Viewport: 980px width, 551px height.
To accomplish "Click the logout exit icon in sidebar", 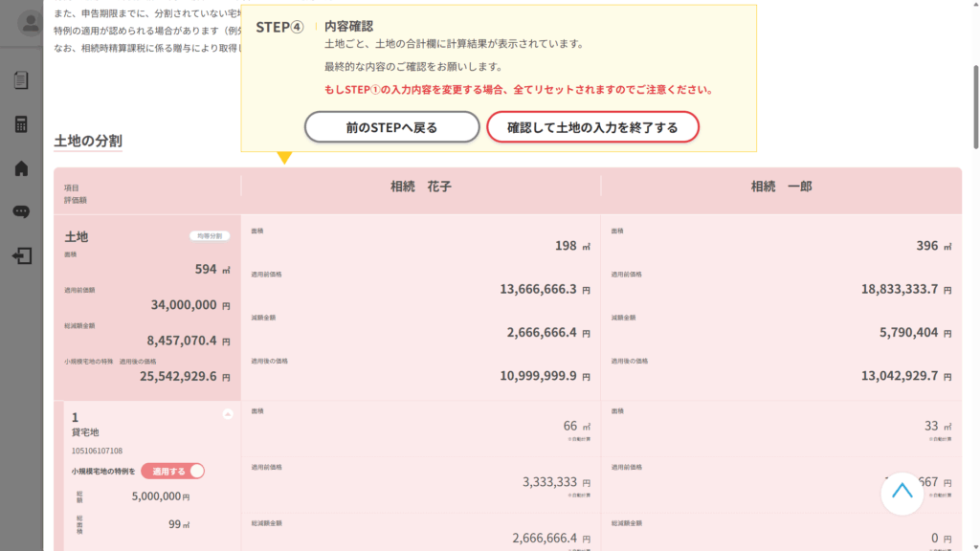I will click(21, 256).
